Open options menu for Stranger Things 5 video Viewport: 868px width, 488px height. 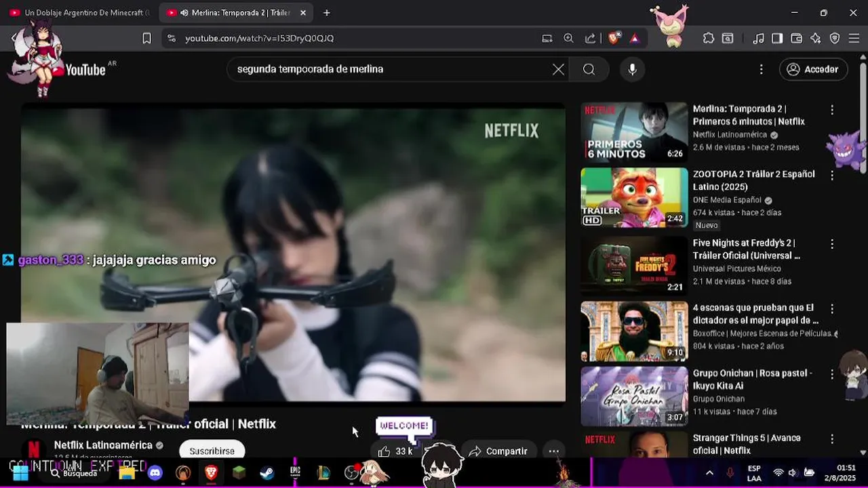click(832, 439)
